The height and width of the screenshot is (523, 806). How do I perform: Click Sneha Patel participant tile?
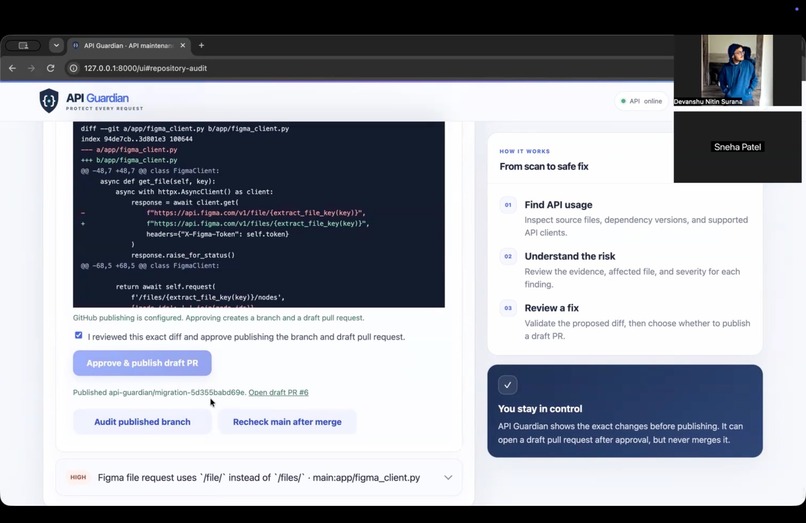point(737,147)
